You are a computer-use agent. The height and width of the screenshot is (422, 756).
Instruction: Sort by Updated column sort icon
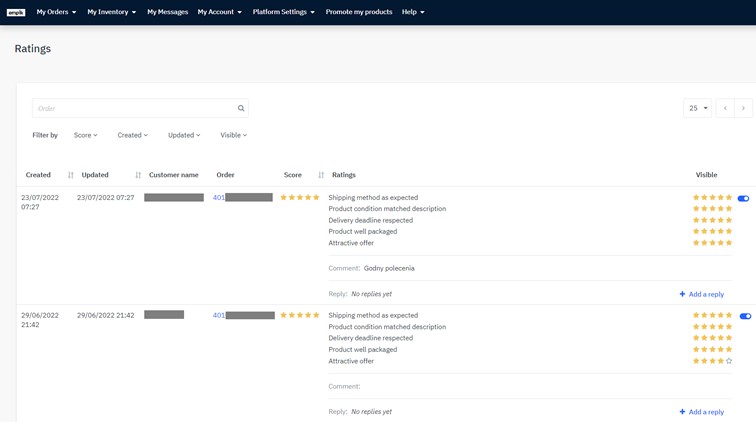pyautogui.click(x=138, y=175)
